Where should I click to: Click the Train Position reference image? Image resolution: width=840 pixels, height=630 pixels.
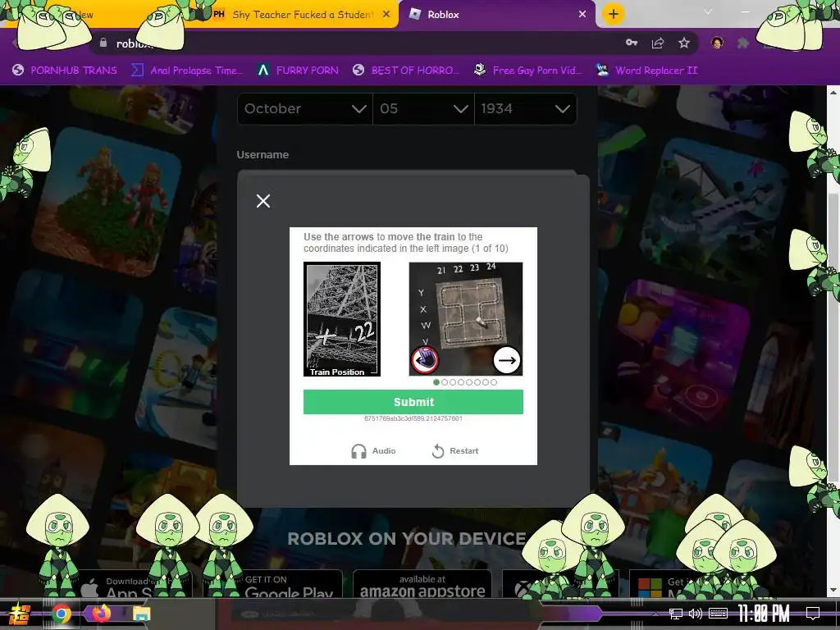(342, 319)
